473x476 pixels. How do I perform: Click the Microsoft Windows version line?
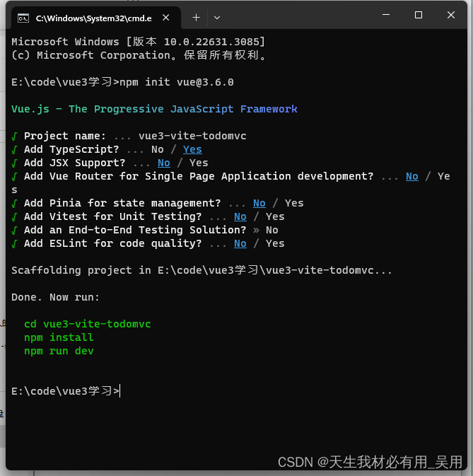pyautogui.click(x=139, y=42)
